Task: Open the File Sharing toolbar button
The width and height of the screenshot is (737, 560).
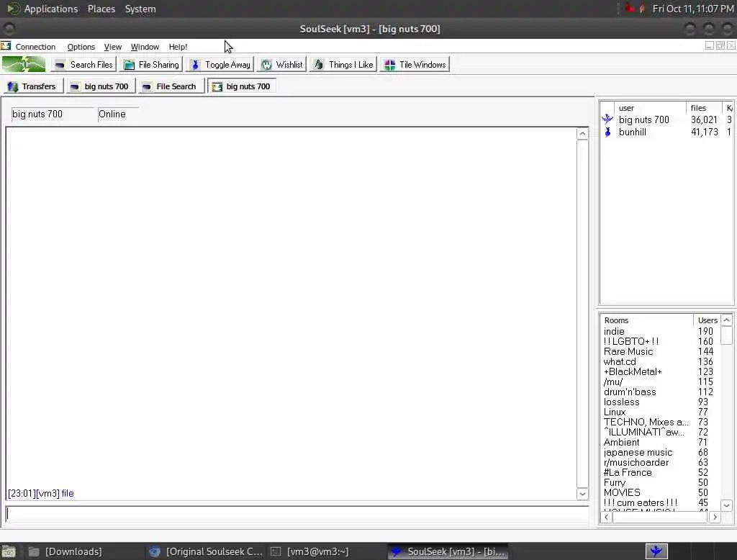Action: click(x=151, y=64)
